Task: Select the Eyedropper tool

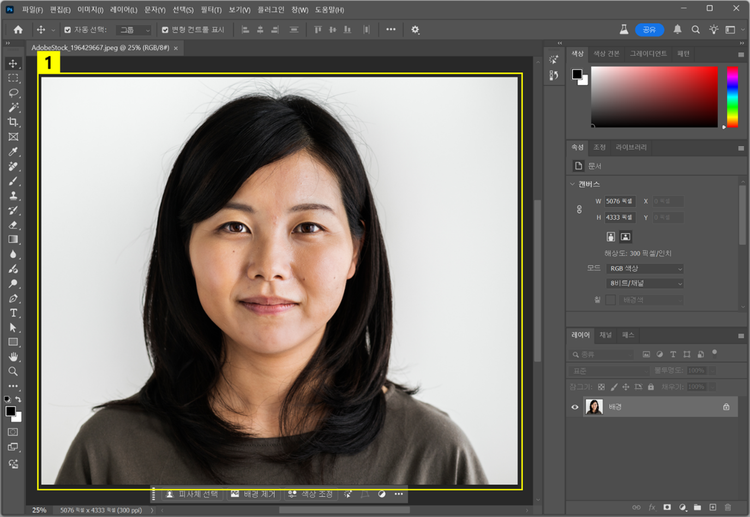Action: click(x=13, y=151)
